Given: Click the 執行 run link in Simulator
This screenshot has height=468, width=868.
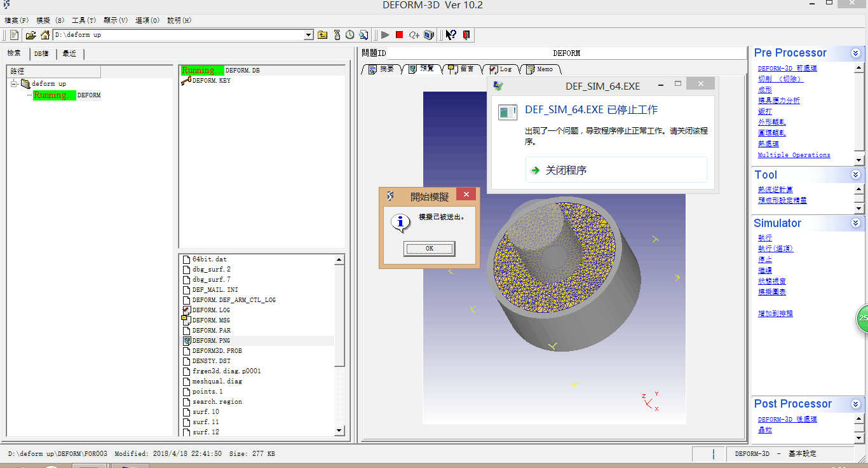Looking at the screenshot, I should pyautogui.click(x=765, y=238).
